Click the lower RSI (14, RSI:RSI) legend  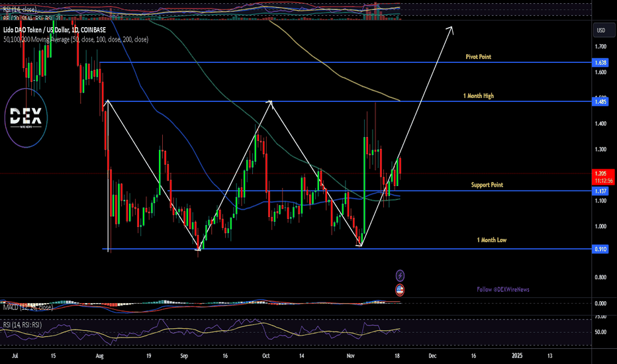click(x=23, y=325)
